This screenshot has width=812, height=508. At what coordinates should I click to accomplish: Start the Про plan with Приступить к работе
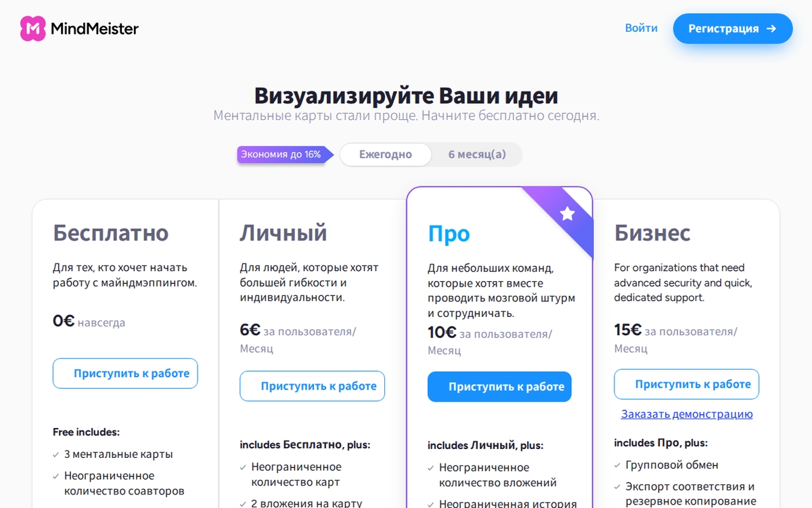point(499,387)
